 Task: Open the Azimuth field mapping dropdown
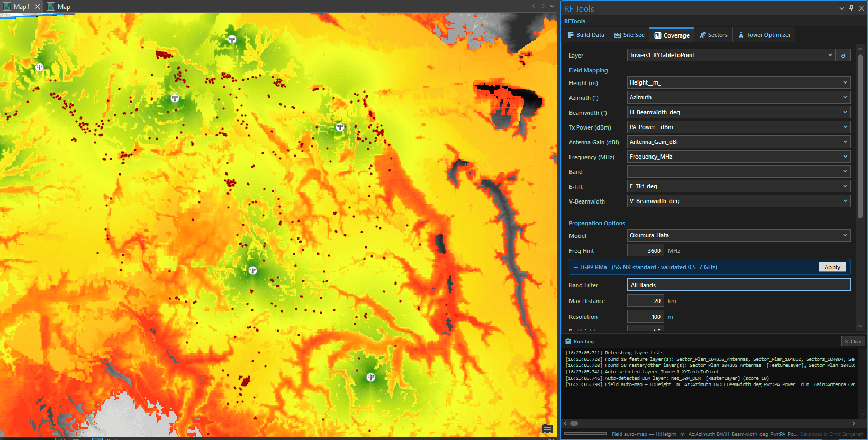[738, 97]
